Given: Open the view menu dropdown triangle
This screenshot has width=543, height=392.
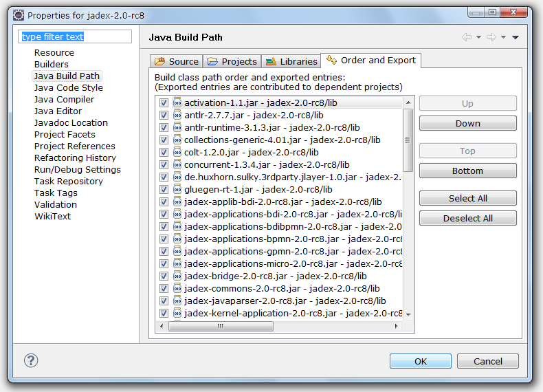Looking at the screenshot, I should point(516,37).
